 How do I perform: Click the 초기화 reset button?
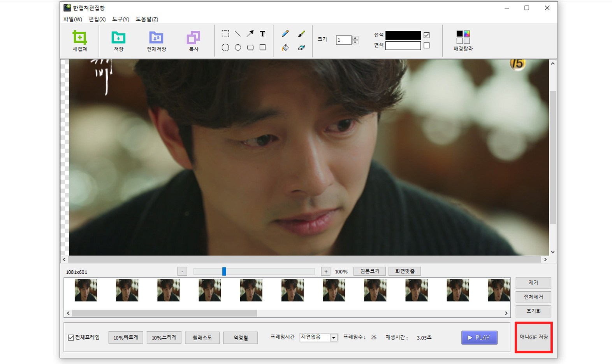coord(533,311)
